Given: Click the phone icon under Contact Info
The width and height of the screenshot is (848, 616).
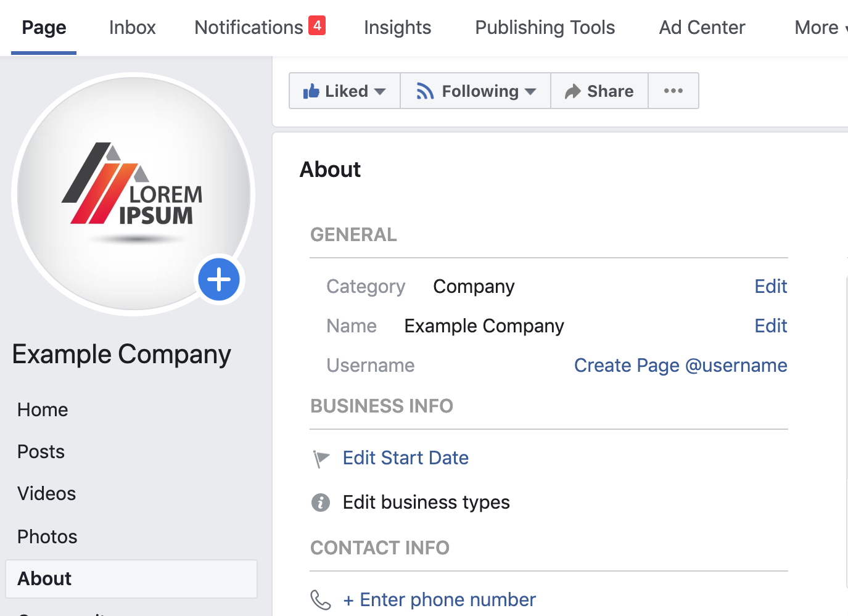Looking at the screenshot, I should [320, 599].
